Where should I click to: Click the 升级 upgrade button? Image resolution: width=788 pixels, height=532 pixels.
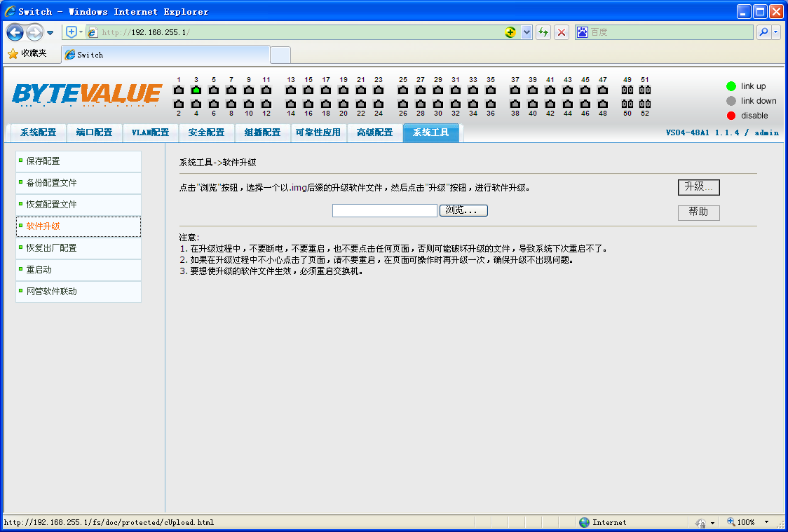698,187
